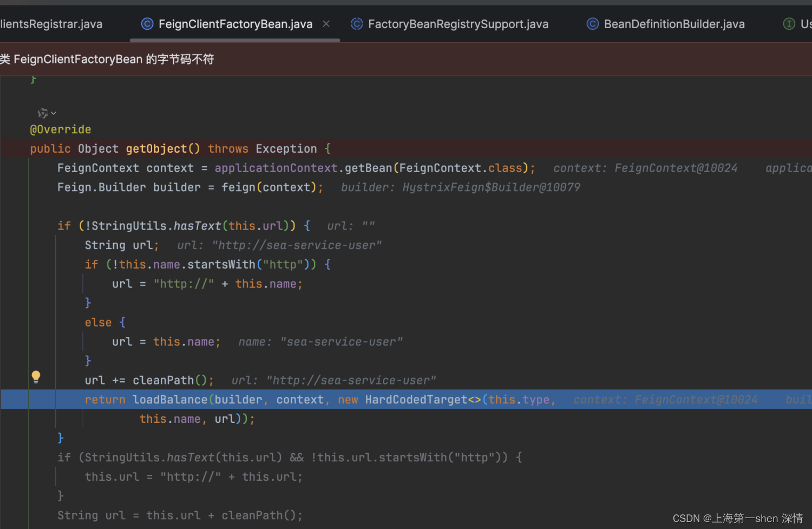Click the class icon on FeignClientFactoryBean tab
This screenshot has height=529, width=812.
[147, 24]
